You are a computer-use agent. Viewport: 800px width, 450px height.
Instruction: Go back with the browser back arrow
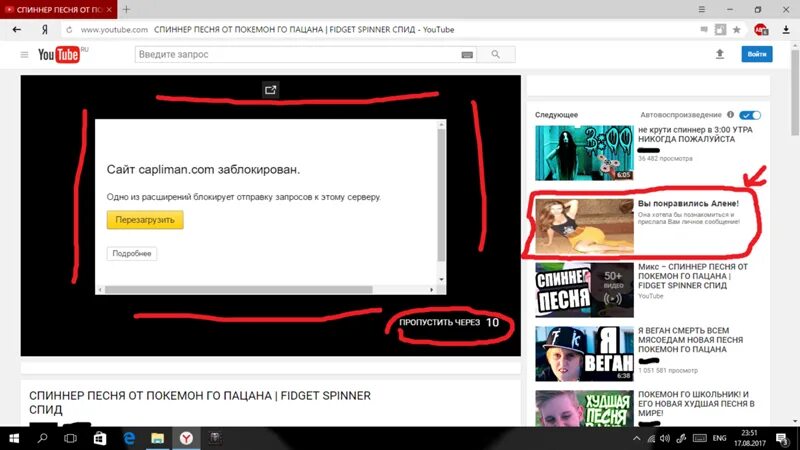point(17,30)
